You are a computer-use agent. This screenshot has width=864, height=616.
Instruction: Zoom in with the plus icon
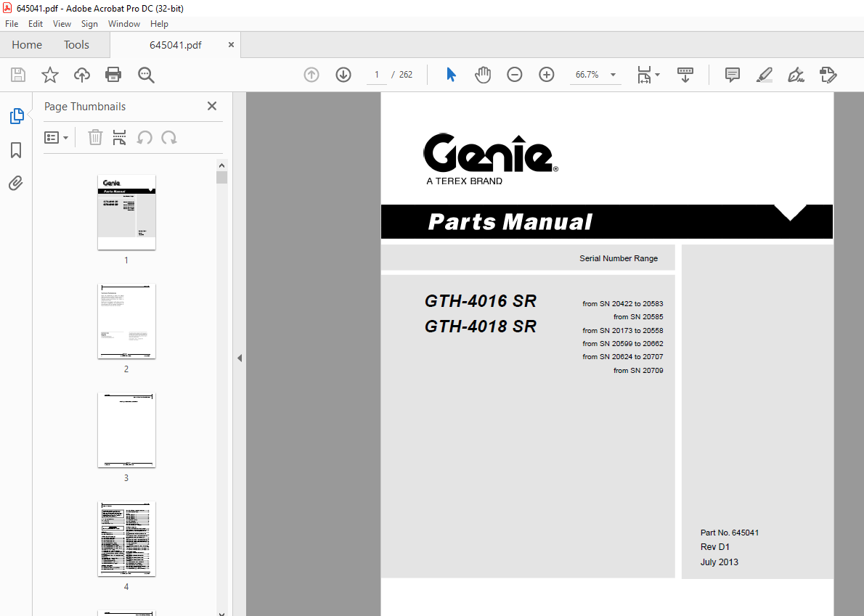547,75
